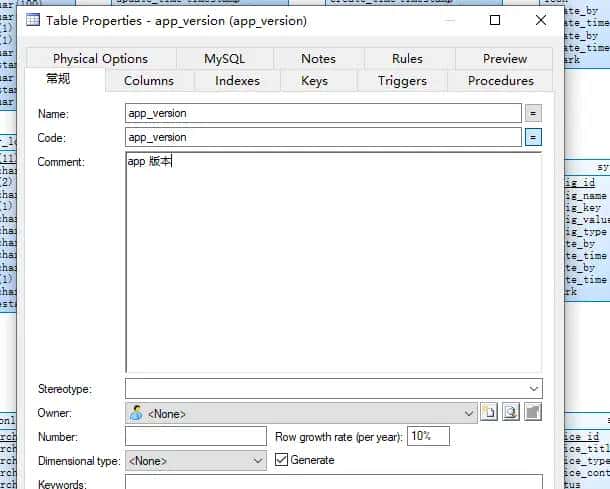610x489 pixels.
Task: Maximize the Table Properties dialog
Action: point(495,20)
